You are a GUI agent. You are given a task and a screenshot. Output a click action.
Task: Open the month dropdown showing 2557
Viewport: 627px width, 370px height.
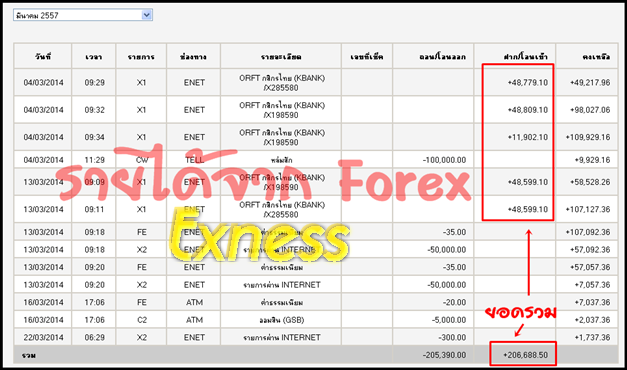click(83, 15)
